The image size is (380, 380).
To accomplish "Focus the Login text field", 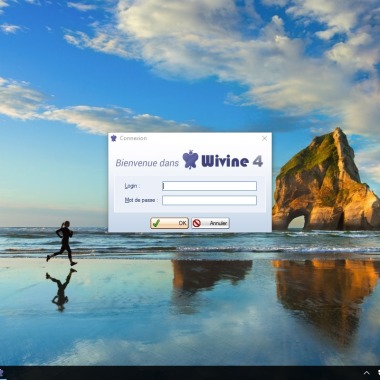I will coord(209,186).
